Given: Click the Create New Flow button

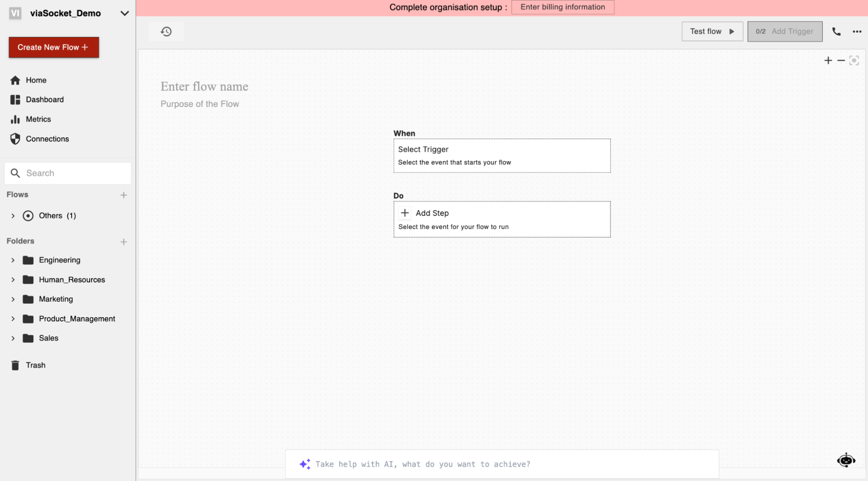Looking at the screenshot, I should pos(54,47).
